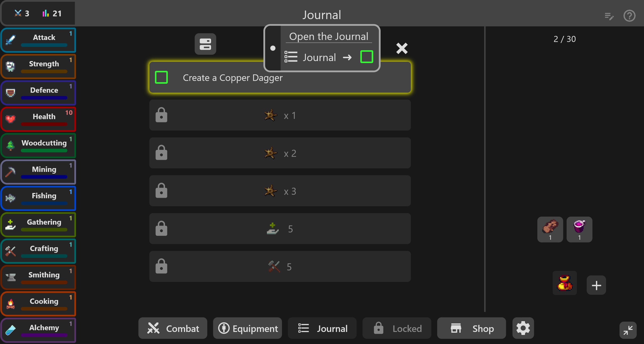
Task: Click the locked quest with one star
Action: [280, 115]
